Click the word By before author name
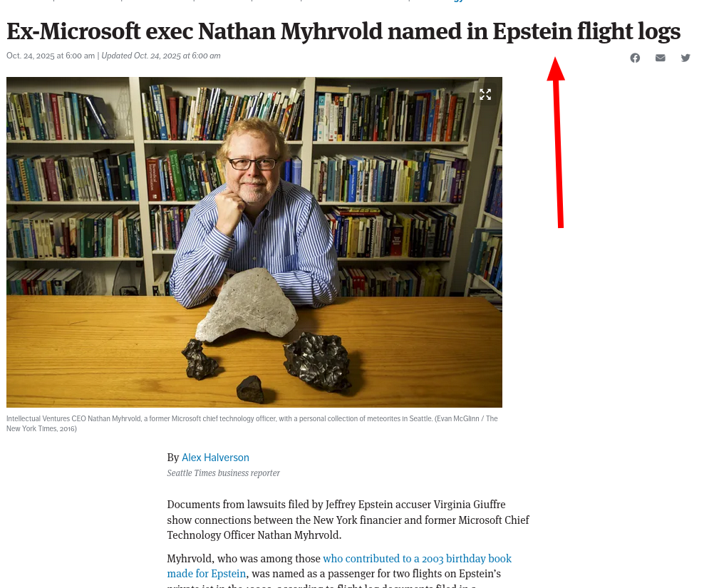The image size is (709, 588). 173,458
